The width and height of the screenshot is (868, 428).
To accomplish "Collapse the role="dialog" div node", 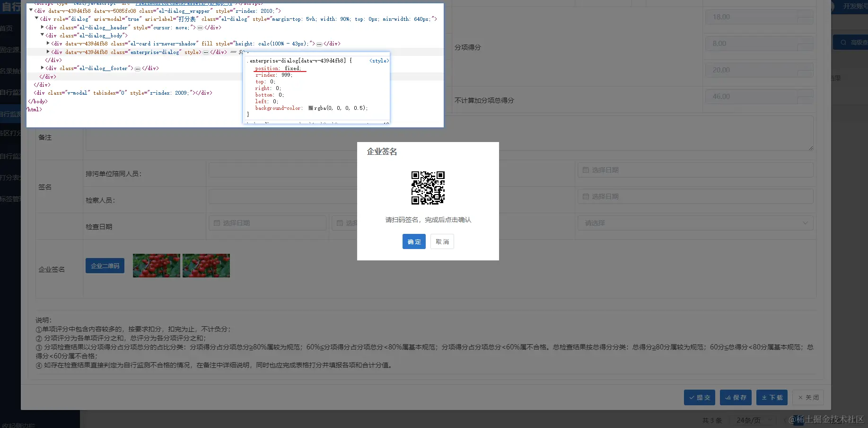I will pyautogui.click(x=36, y=18).
